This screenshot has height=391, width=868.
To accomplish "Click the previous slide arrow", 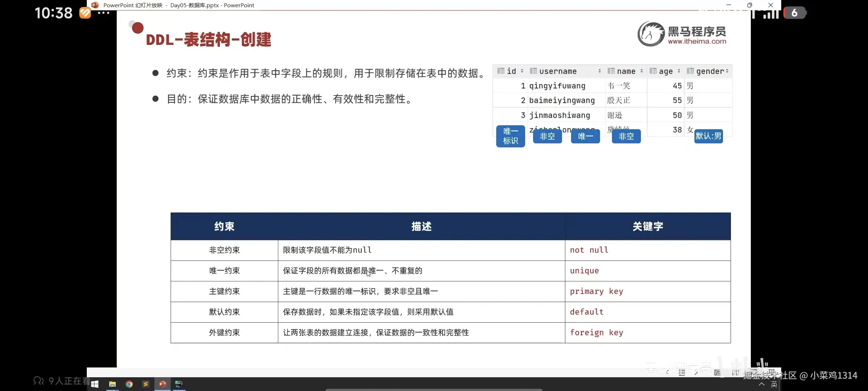I will click(667, 373).
